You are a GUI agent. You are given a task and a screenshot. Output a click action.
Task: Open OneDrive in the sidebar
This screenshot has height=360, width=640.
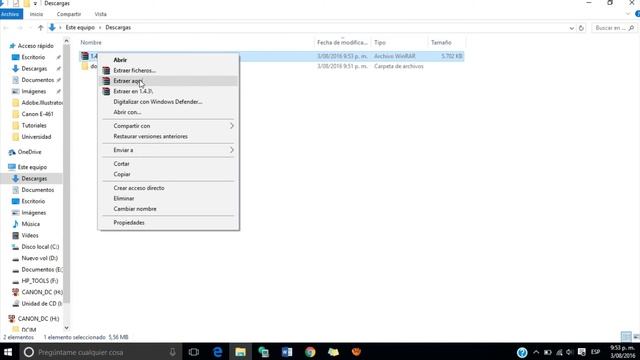pyautogui.click(x=29, y=152)
